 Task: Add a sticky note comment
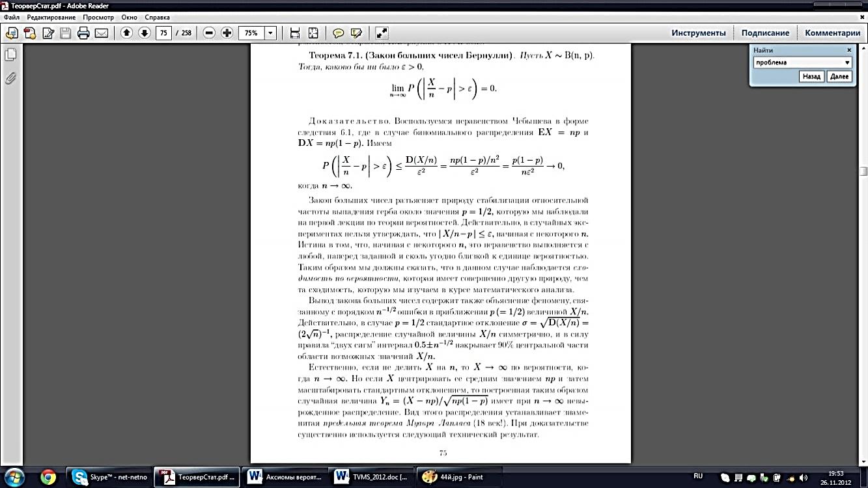pyautogui.click(x=338, y=33)
